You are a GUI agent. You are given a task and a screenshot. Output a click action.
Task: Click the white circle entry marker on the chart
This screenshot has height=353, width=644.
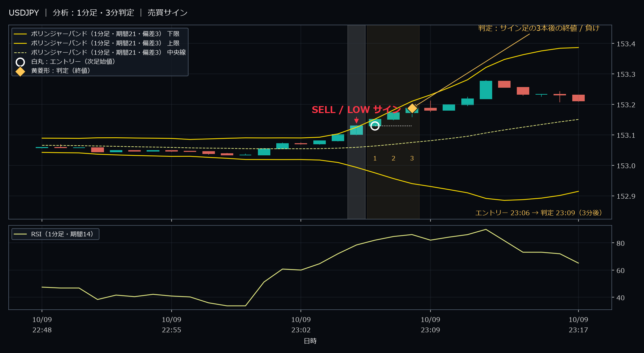pos(375,126)
